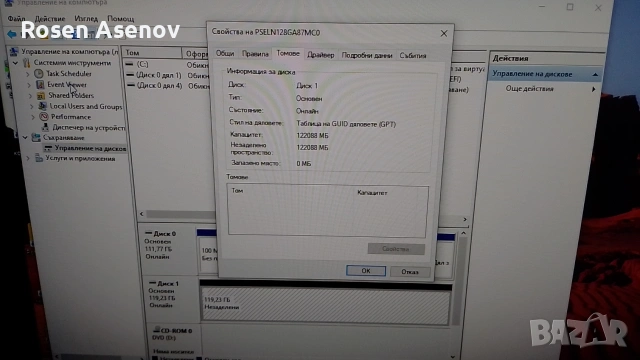Click the Том column header in dialog list

click(x=237, y=191)
